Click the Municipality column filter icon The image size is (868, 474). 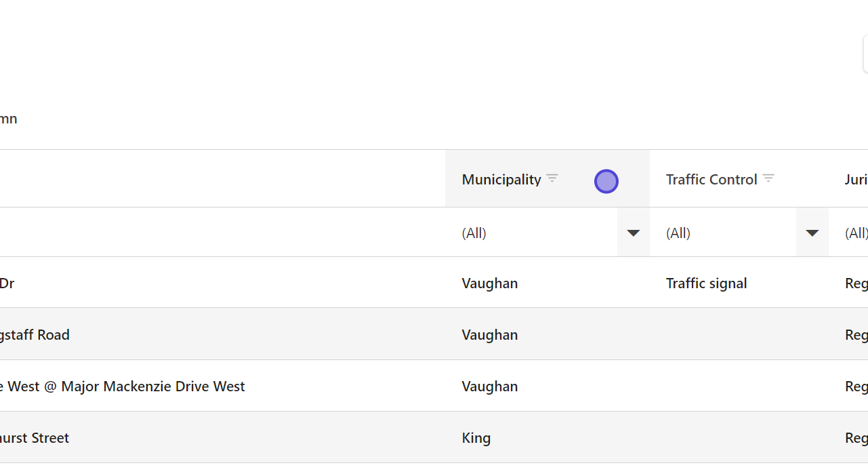point(552,178)
